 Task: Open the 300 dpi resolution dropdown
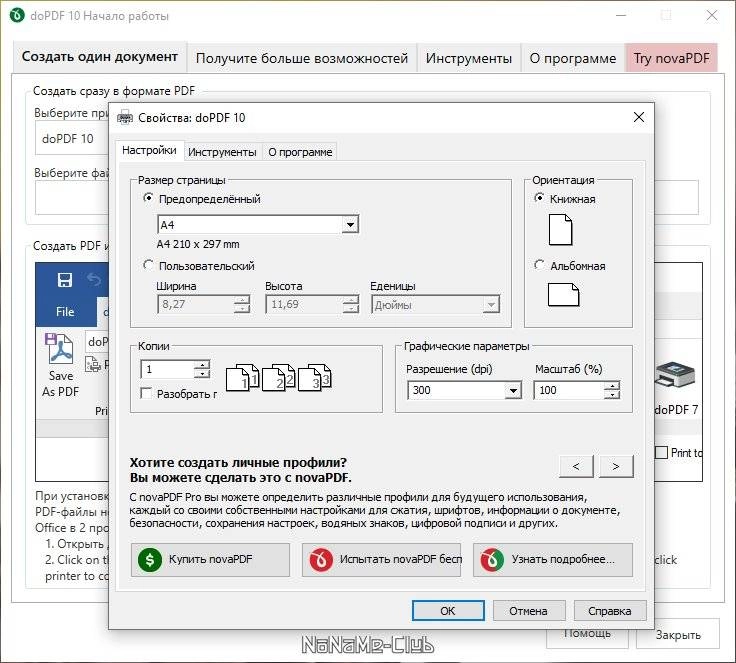click(x=514, y=390)
